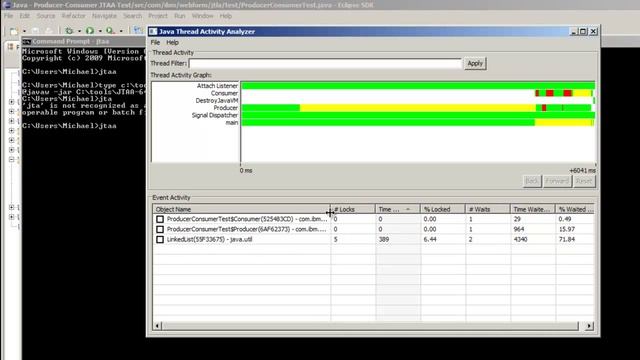Maximize the Java Thread Activity Analyzer window
640x360 pixels.
pyautogui.click(x=583, y=31)
